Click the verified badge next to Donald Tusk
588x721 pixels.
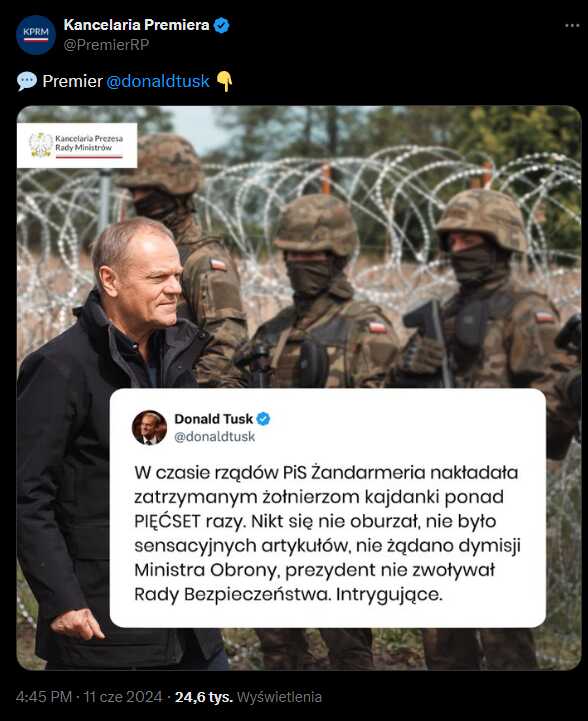point(263,419)
